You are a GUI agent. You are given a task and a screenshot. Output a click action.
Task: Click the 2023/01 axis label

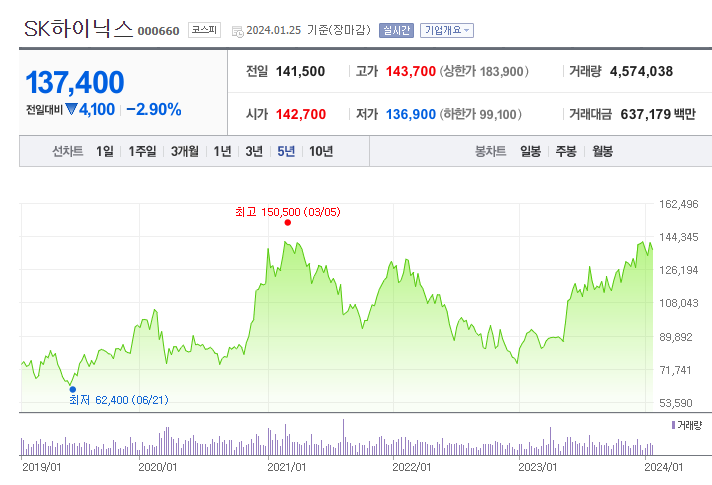538,467
